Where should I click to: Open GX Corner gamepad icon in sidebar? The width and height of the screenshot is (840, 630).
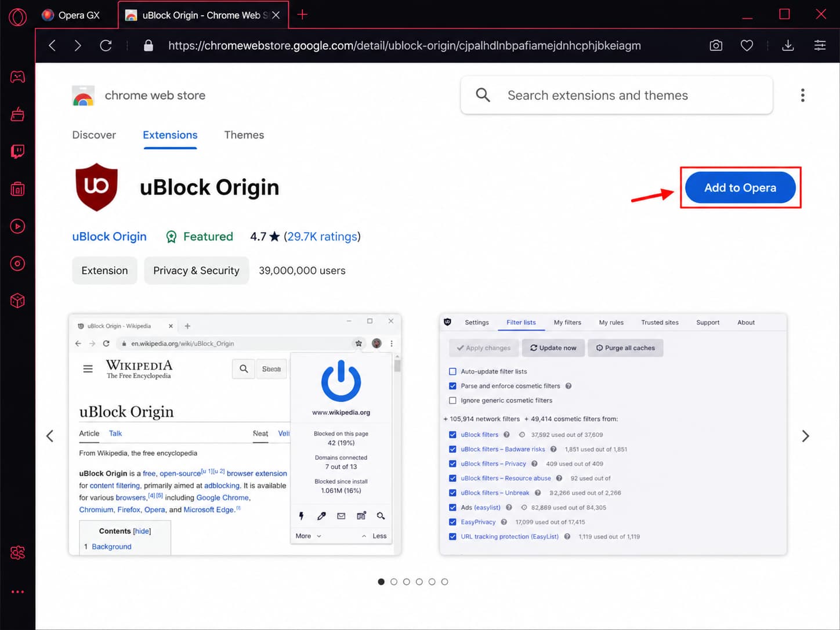[x=17, y=77]
